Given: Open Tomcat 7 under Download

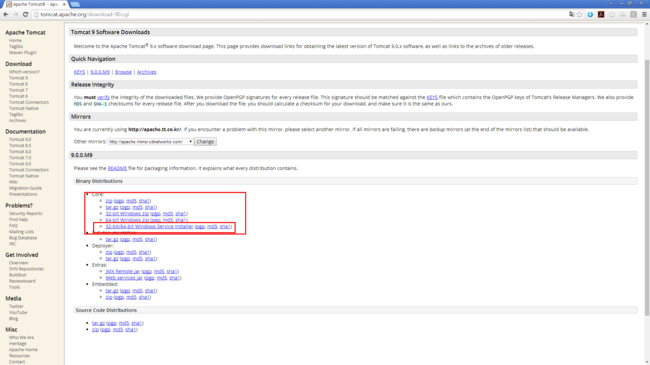Looking at the screenshot, I should click(x=18, y=90).
